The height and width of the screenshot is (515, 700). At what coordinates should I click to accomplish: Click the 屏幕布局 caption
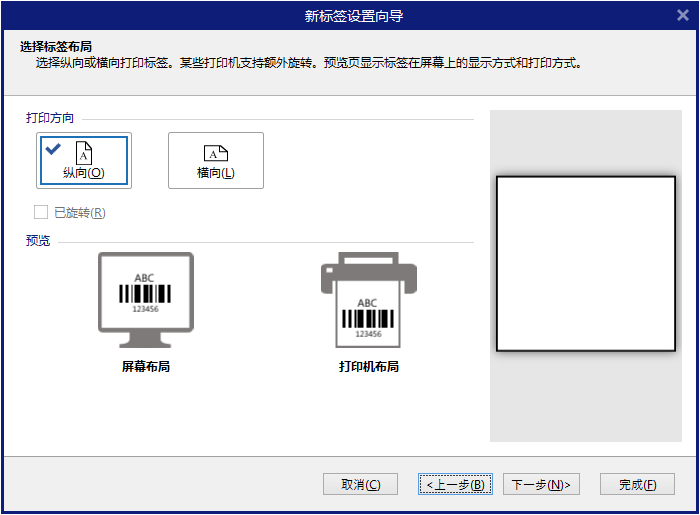[x=146, y=367]
